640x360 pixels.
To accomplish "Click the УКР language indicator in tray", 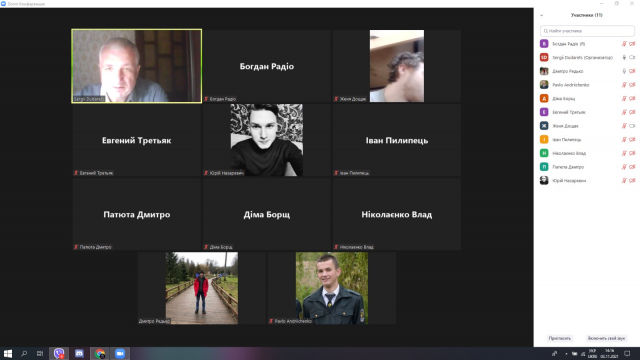I will 592,353.
